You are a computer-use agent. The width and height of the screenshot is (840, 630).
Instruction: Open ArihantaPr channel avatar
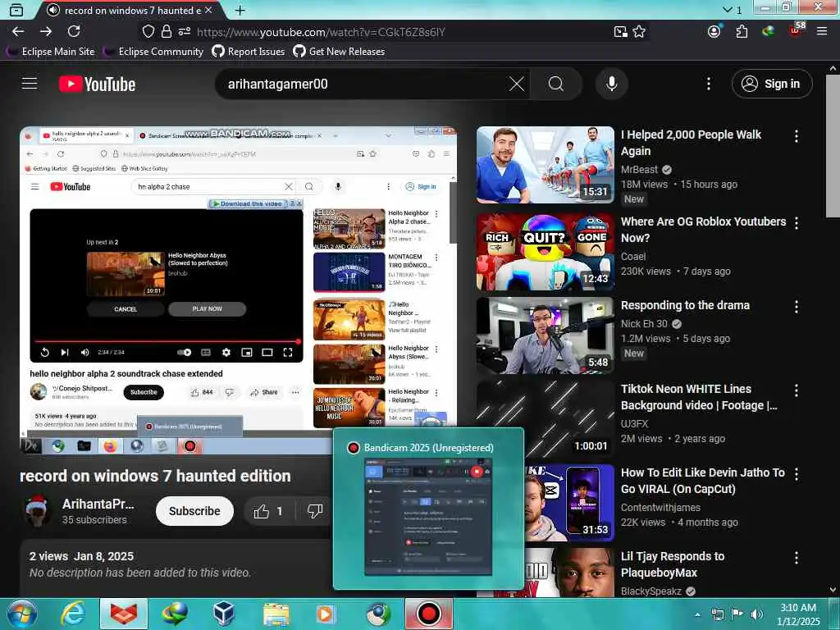(38, 510)
